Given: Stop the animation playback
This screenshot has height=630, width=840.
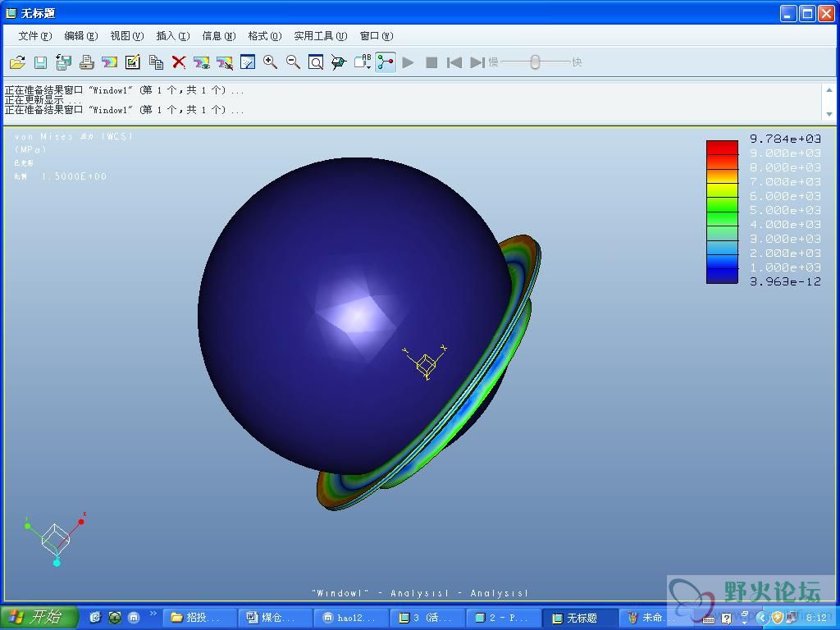Looking at the screenshot, I should coord(431,62).
